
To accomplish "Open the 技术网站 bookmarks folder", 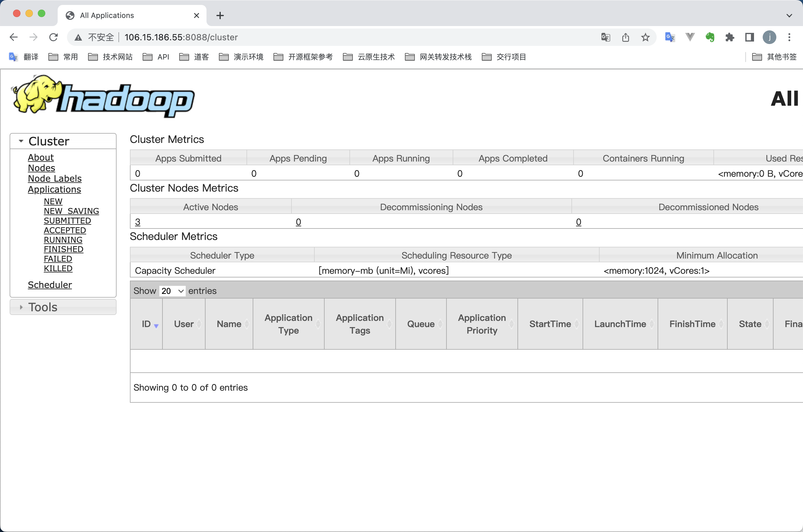I will (110, 57).
